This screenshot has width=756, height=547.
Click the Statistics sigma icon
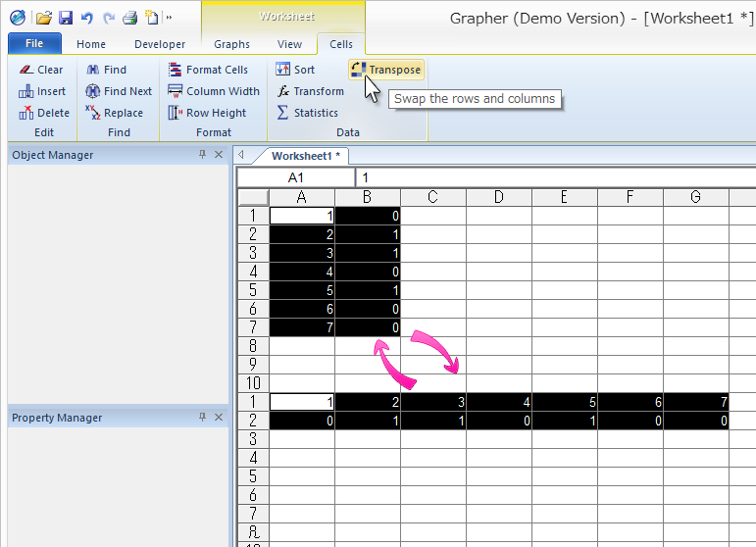[x=283, y=113]
